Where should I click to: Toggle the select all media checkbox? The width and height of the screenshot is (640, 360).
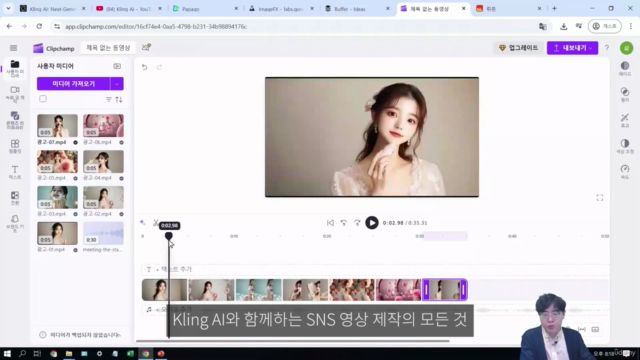43,99
